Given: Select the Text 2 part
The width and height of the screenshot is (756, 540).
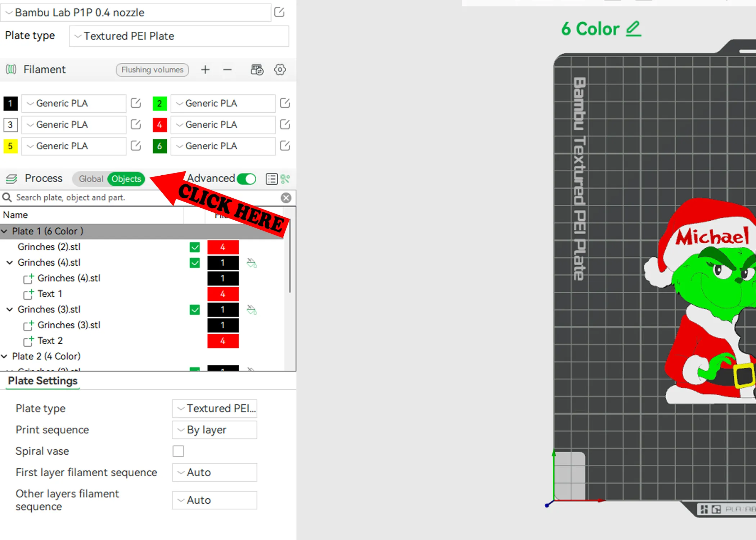Looking at the screenshot, I should click(x=50, y=341).
